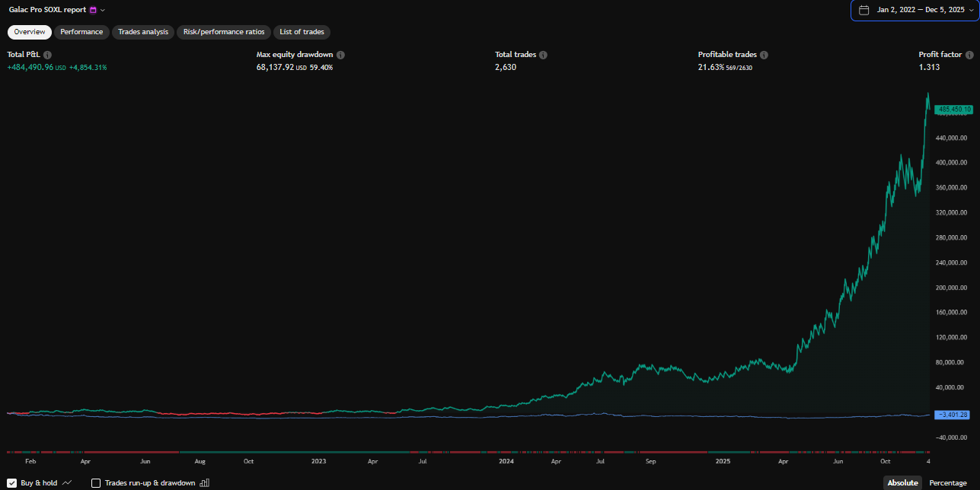Click the blue −3,401.28 buy & hold label
This screenshot has width=980, height=490.
coord(953,415)
